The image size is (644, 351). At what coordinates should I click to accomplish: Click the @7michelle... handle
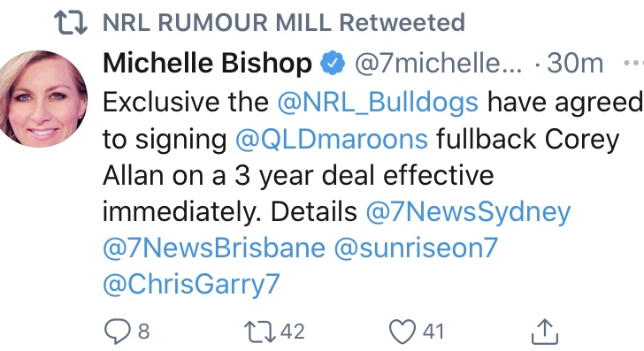(x=439, y=64)
